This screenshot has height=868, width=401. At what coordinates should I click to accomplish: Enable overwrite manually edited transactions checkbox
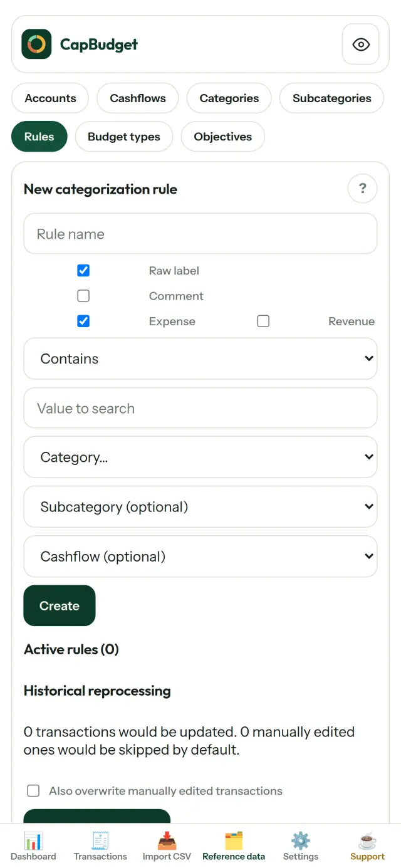pos(33,791)
